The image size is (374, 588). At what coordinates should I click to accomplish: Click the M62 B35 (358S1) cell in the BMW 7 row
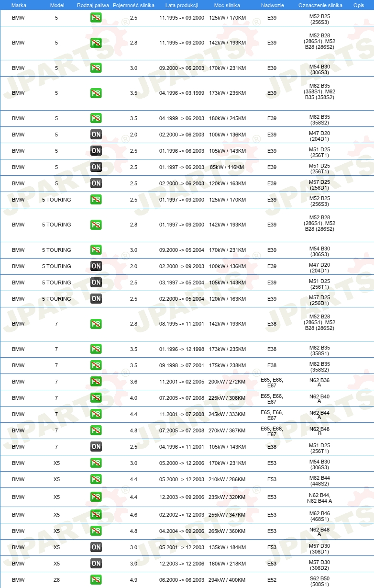319,351
